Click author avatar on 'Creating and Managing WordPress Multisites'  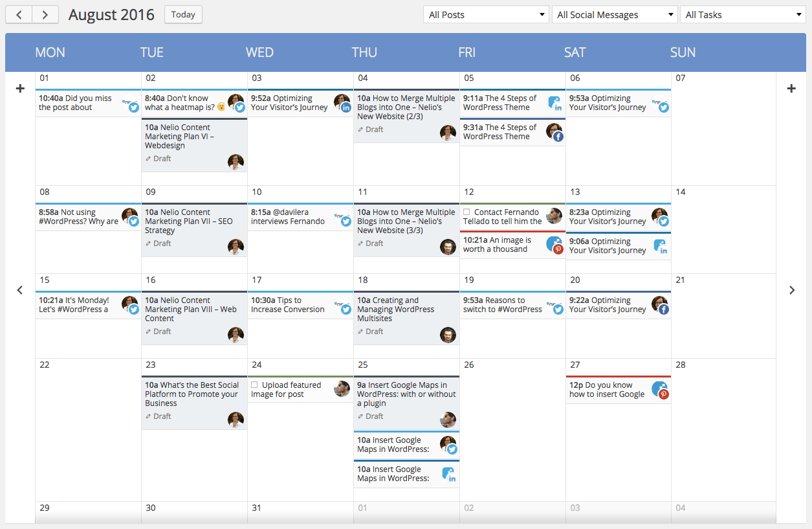tap(448, 335)
